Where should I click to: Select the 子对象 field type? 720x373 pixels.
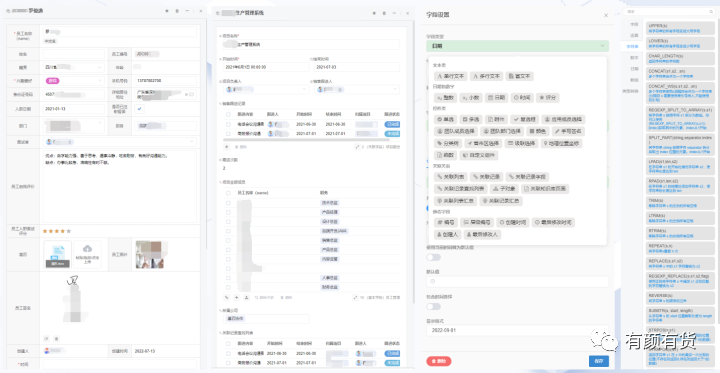[505, 189]
